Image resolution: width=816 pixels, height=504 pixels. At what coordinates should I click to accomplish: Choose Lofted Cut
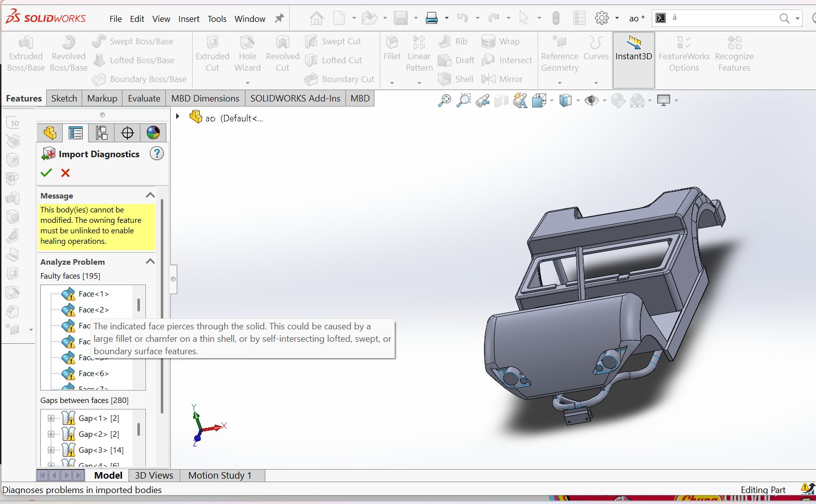pyautogui.click(x=334, y=60)
